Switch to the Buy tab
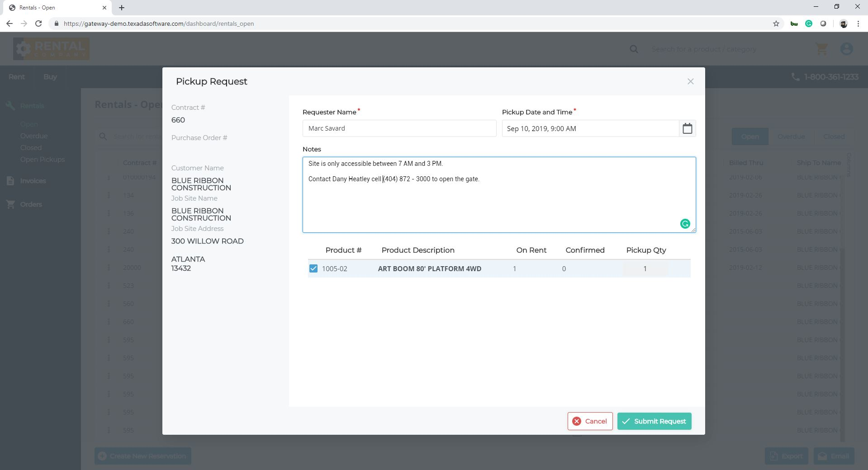This screenshot has height=470, width=868. point(50,76)
